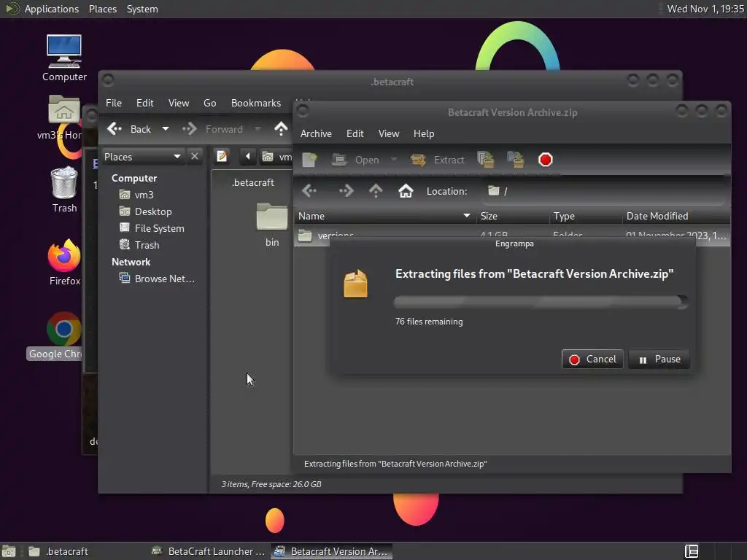Click the vm path bar button
The height and width of the screenshot is (560, 747).
point(276,157)
